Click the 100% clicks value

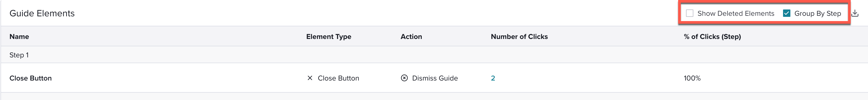click(x=692, y=78)
